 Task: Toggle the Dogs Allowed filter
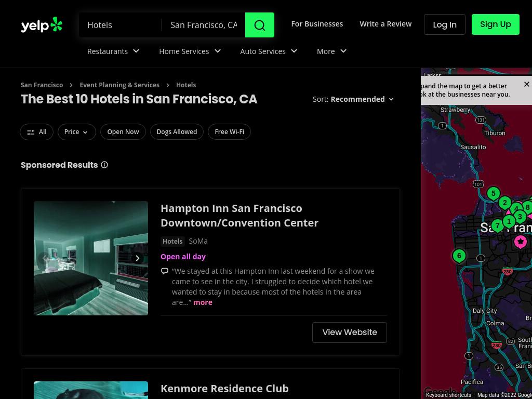(x=177, y=132)
